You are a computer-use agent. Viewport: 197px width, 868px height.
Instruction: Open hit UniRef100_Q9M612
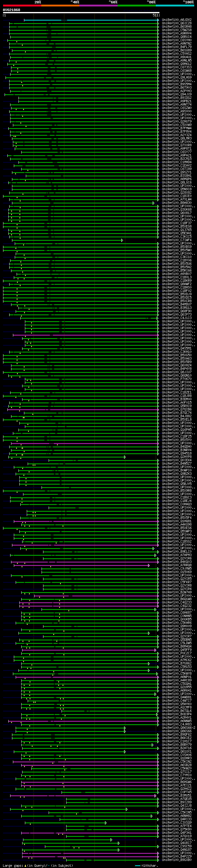point(176,64)
